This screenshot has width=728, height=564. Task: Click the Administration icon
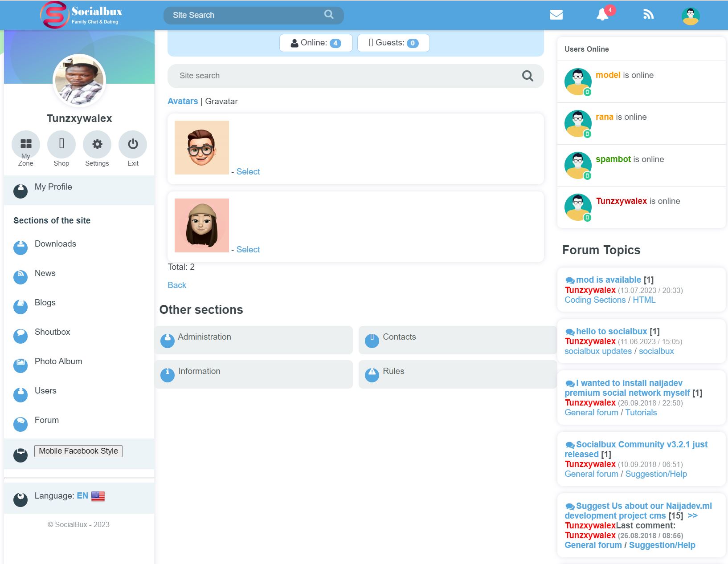(168, 341)
